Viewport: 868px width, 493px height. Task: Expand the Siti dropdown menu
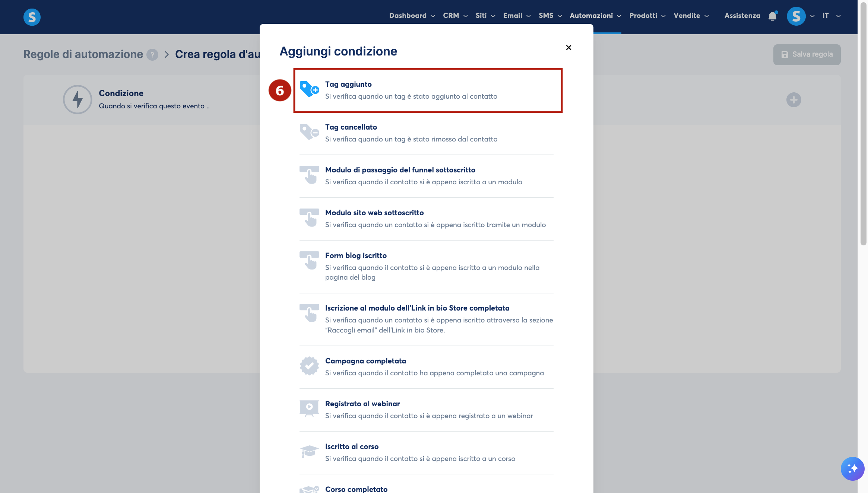pyautogui.click(x=485, y=16)
